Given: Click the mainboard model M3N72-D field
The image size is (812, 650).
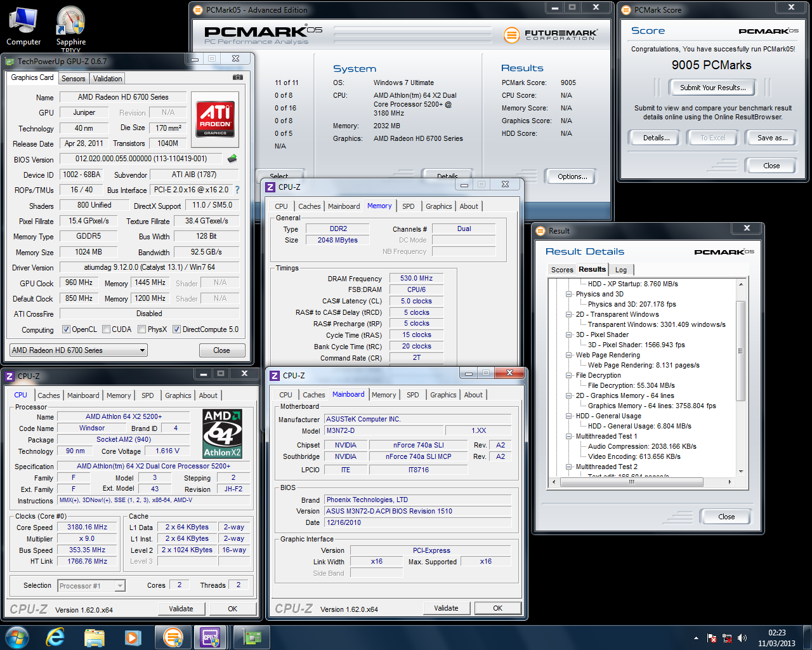Looking at the screenshot, I should point(384,430).
